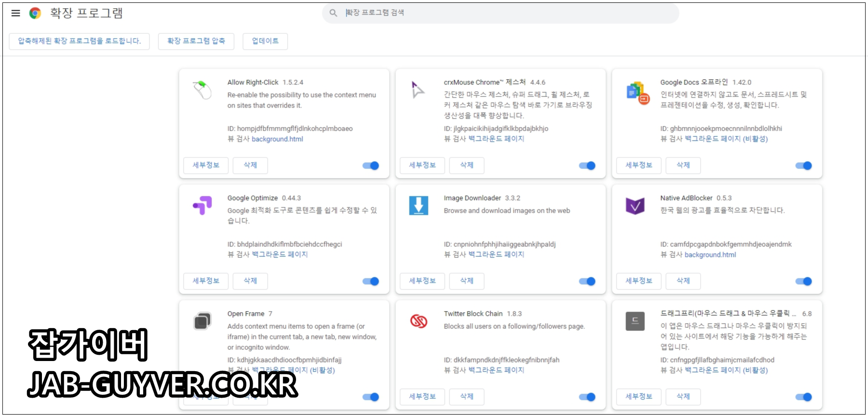Click the Twitter Block Chain title text
868x417 pixels.
click(473, 314)
